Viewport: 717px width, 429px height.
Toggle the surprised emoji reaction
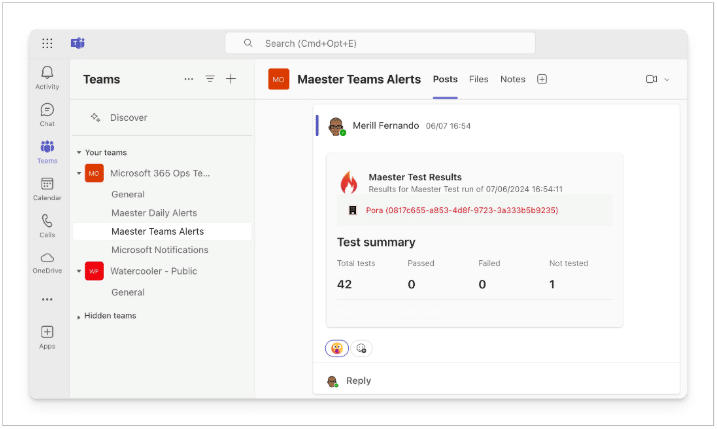pos(337,348)
